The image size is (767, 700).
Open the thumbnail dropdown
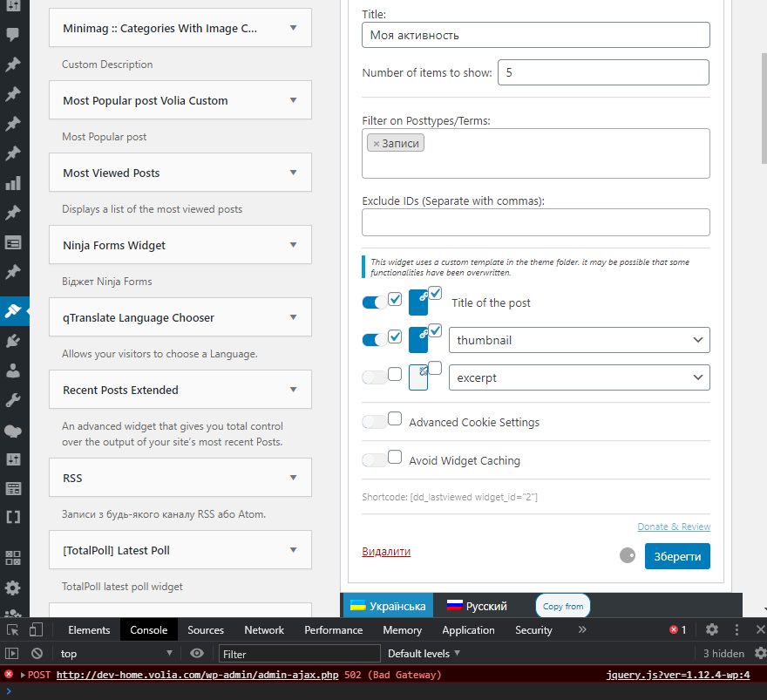[x=579, y=340]
